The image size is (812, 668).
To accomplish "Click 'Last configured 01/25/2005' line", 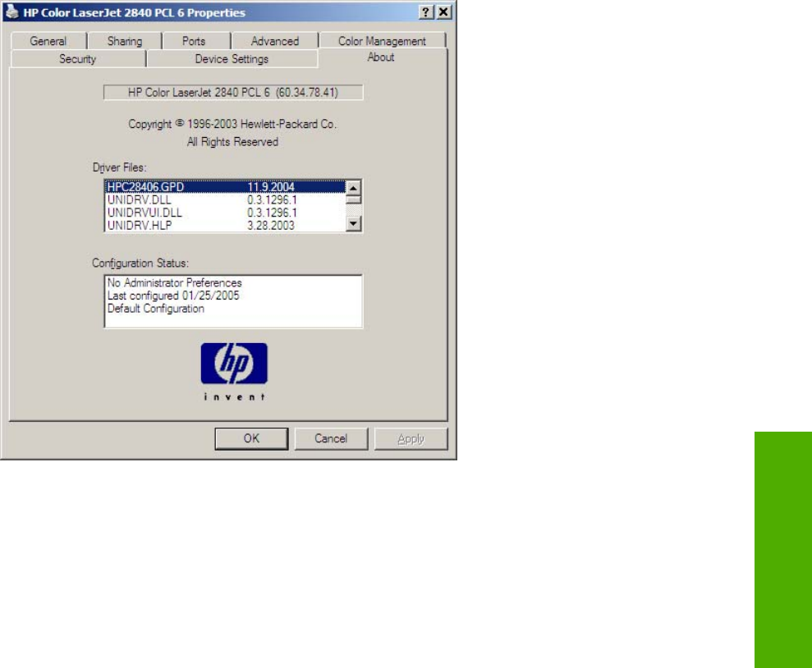I will (173, 296).
